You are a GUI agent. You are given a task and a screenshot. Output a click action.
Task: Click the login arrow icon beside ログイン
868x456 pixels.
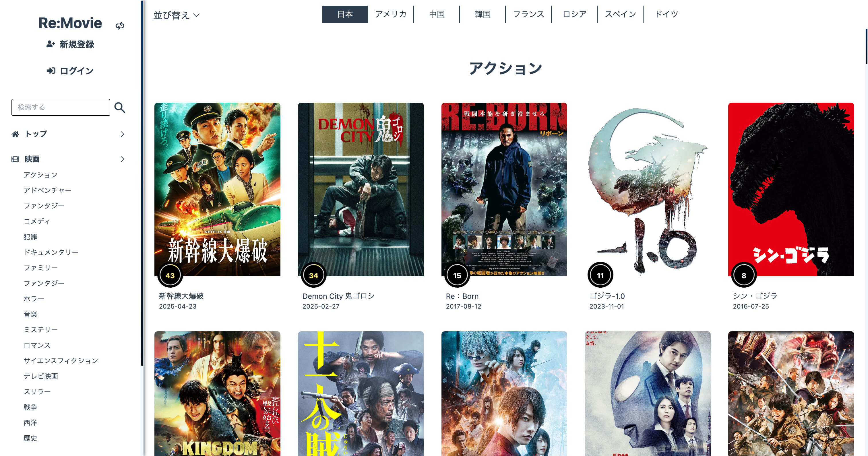(x=51, y=71)
